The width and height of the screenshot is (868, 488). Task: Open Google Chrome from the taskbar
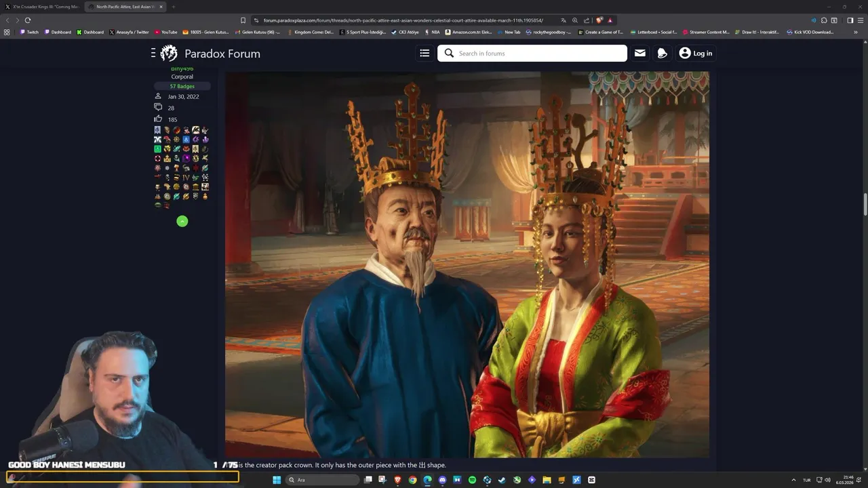tap(412, 480)
